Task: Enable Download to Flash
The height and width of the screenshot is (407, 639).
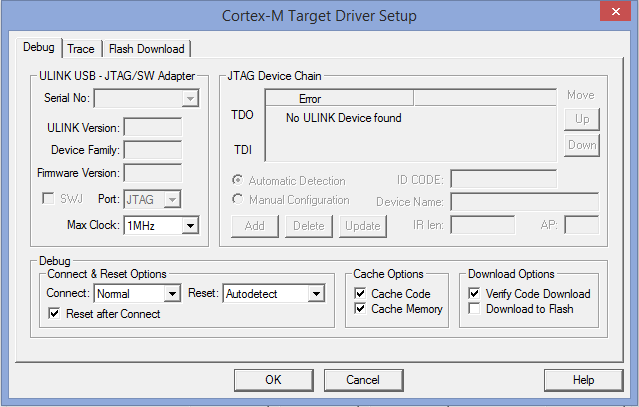Action: 474,308
